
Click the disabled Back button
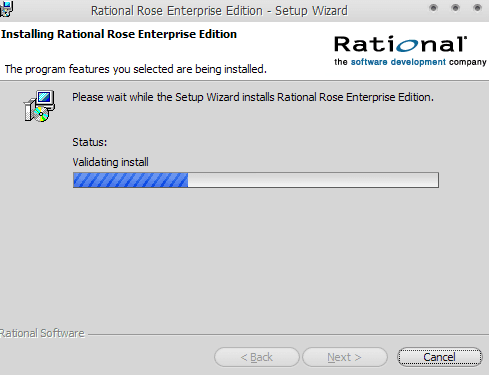(257, 357)
